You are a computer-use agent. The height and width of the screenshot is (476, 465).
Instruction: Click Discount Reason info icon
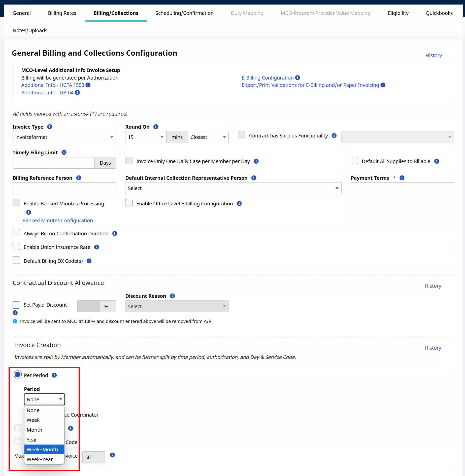(172, 296)
